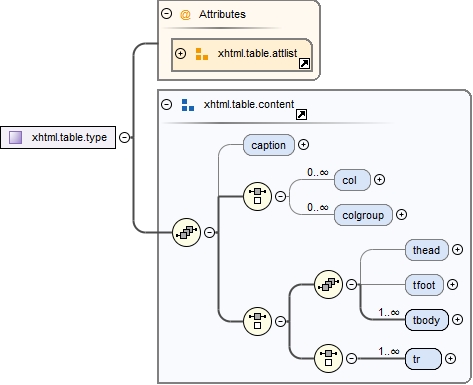Select the choice compositor above thead/tr branches
This screenshot has width=473, height=385.
click(257, 321)
